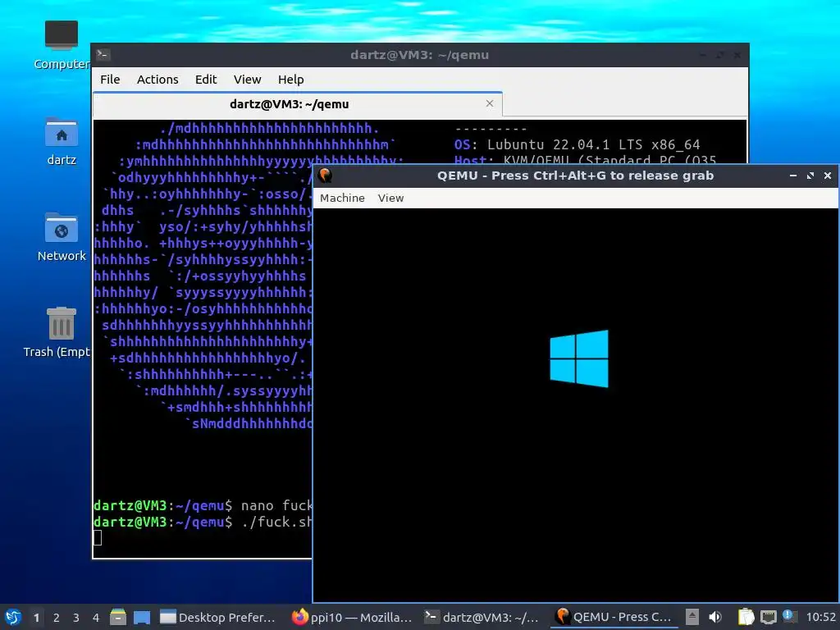Switch to ppi10 Mozilla Firefox taskbar entry

(351, 617)
